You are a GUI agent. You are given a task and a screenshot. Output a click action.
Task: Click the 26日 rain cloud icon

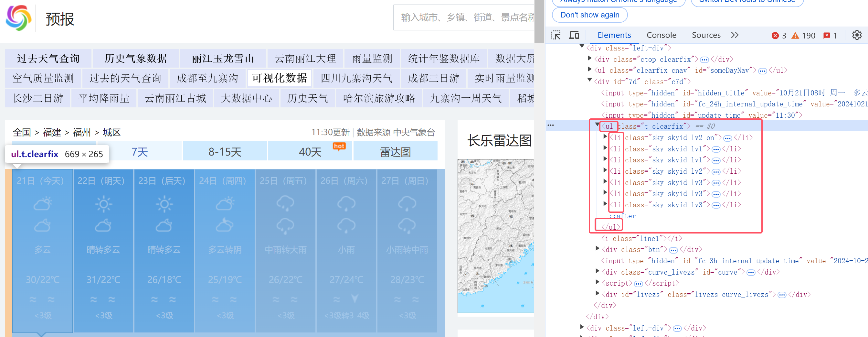point(346,203)
